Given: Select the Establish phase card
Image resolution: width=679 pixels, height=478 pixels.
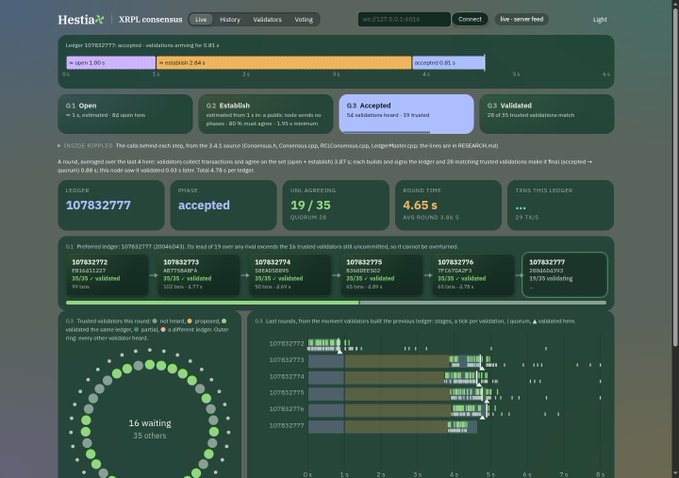Looking at the screenshot, I should click(x=266, y=114).
